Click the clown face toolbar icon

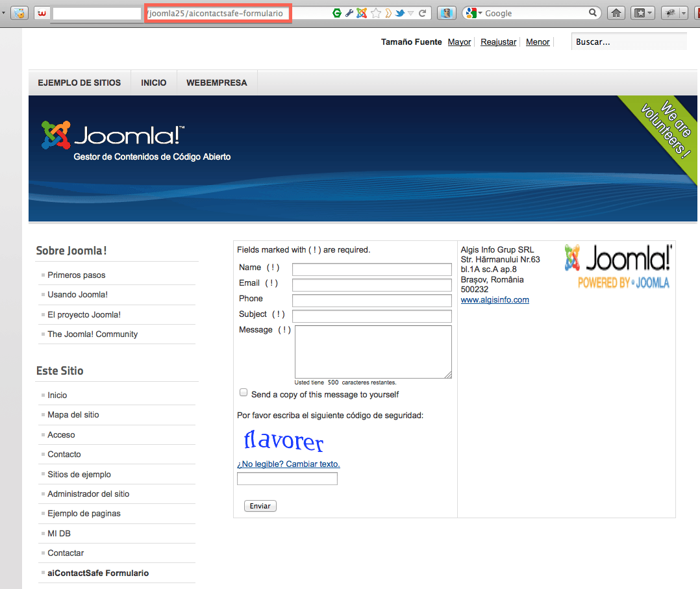(x=19, y=14)
